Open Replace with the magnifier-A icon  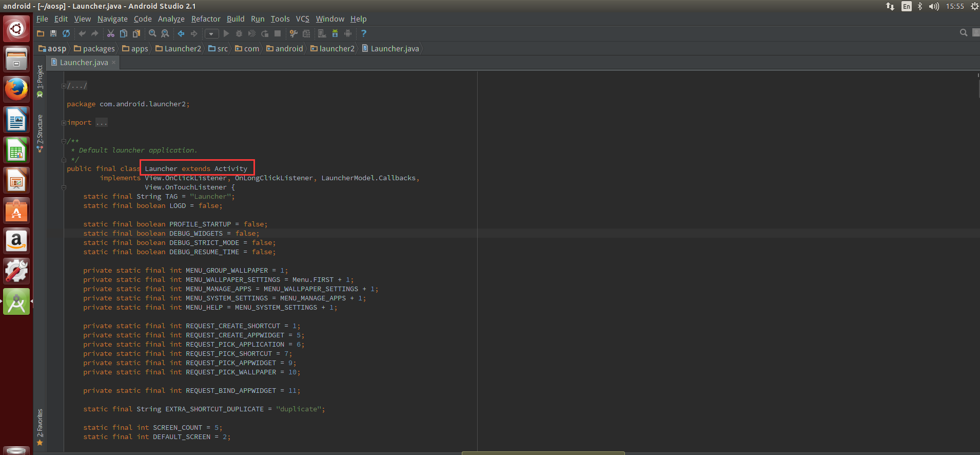[165, 33]
